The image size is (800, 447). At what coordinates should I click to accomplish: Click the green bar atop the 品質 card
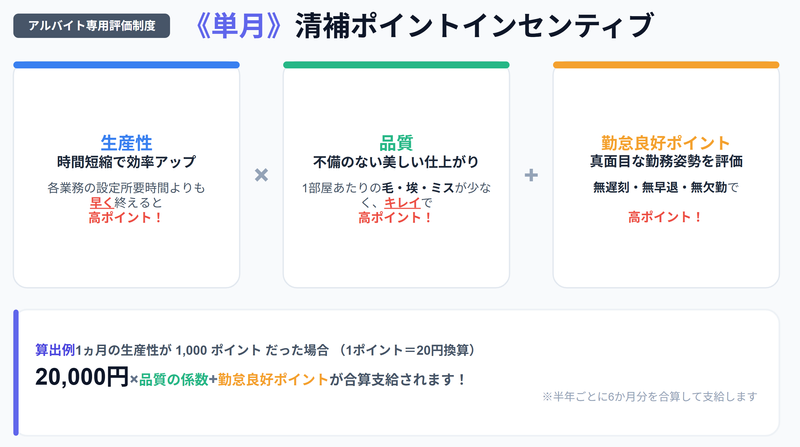click(396, 65)
